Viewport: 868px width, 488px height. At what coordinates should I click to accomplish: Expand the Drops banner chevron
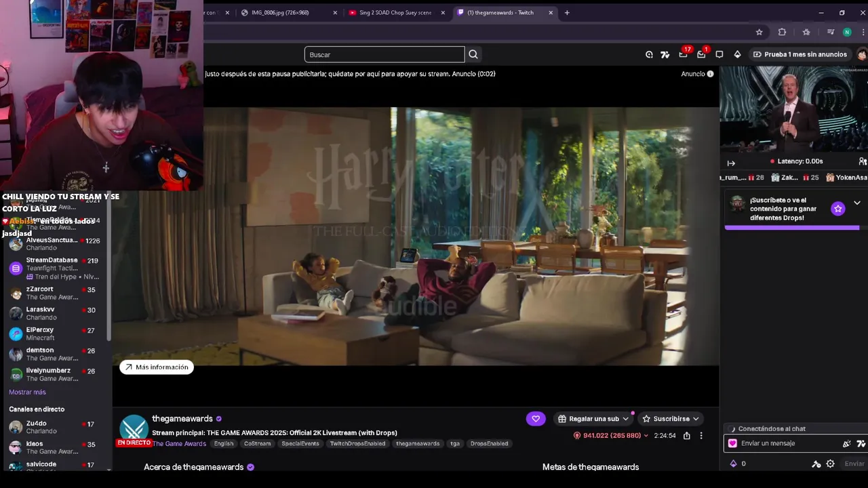tap(857, 203)
